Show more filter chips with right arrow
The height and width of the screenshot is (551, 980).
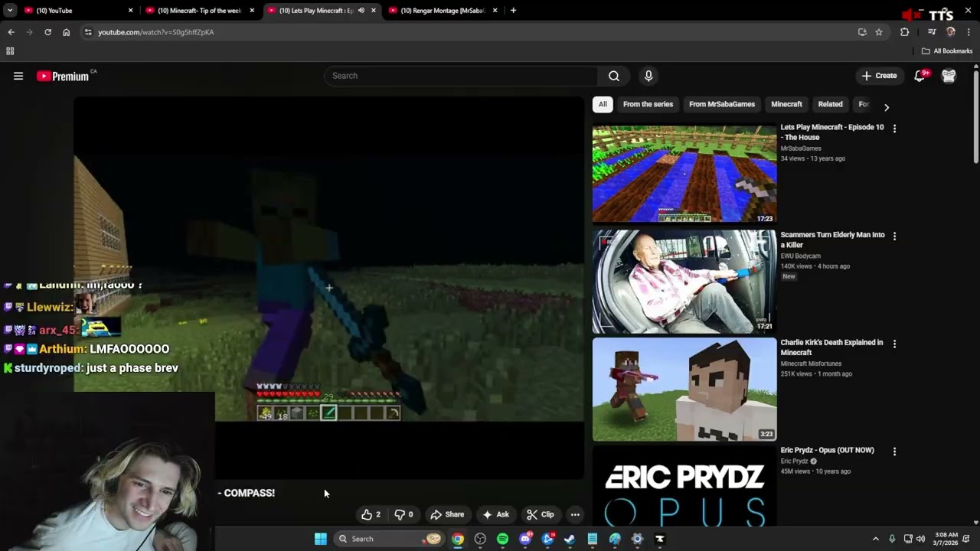[x=887, y=107]
